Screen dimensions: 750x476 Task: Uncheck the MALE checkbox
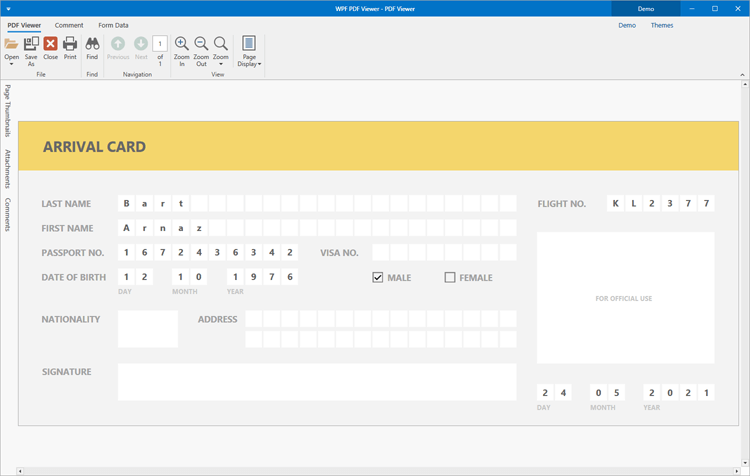pos(378,277)
